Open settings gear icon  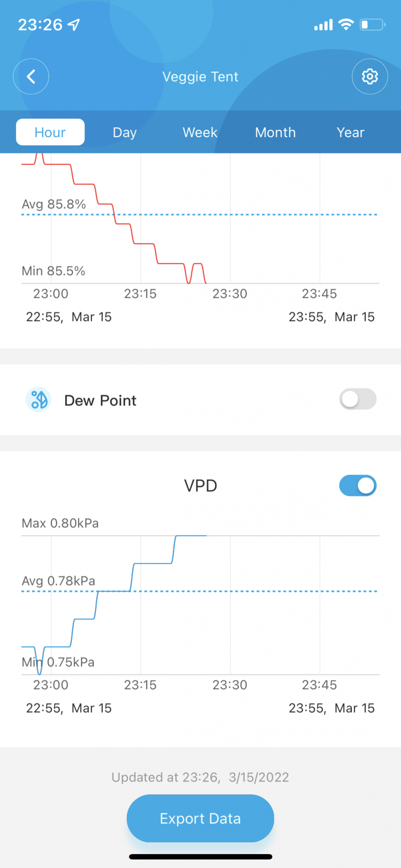tap(370, 77)
